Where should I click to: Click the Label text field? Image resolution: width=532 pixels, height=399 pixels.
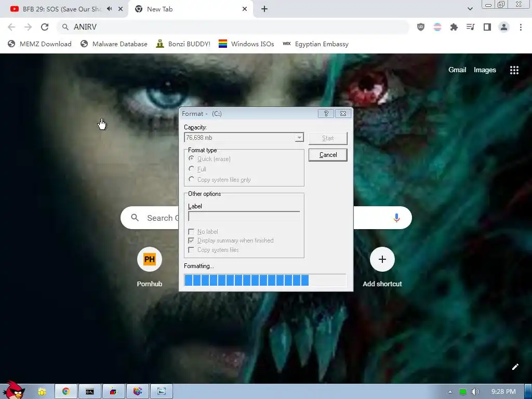tap(244, 216)
